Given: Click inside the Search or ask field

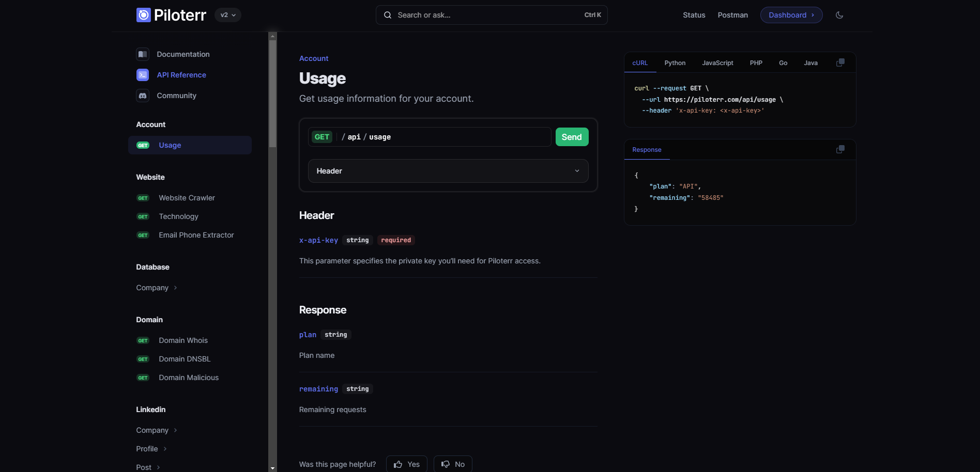Looking at the screenshot, I should point(465,15).
